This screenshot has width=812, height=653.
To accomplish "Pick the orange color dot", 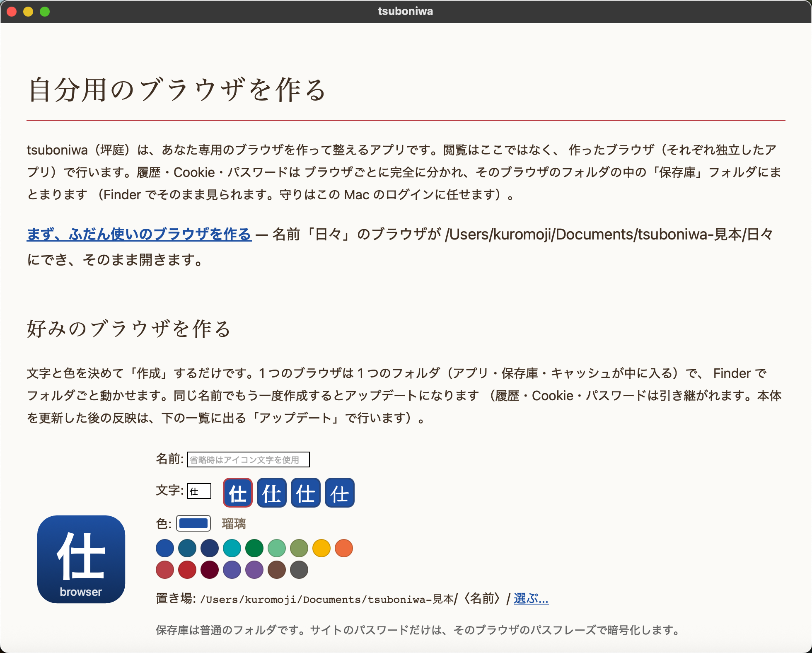I will (x=344, y=548).
